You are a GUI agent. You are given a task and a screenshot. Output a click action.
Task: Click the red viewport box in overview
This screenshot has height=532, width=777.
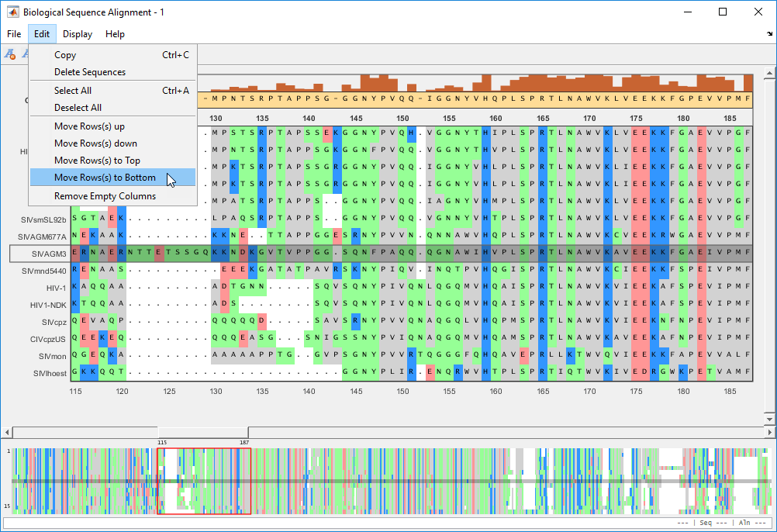203,481
